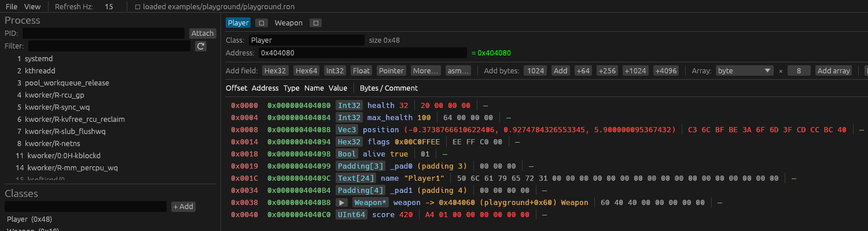
Task: Adjust the Refresh Hz value of 15
Action: 109,7
